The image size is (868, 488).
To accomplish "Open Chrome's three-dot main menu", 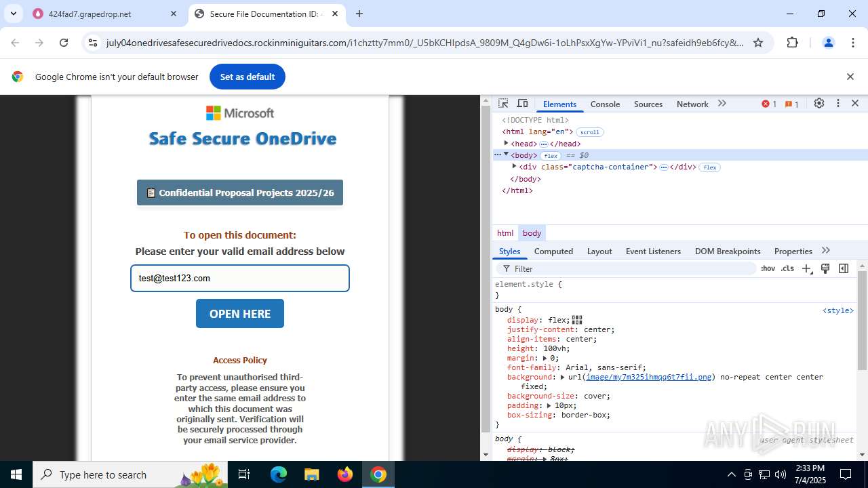I will (x=853, y=43).
